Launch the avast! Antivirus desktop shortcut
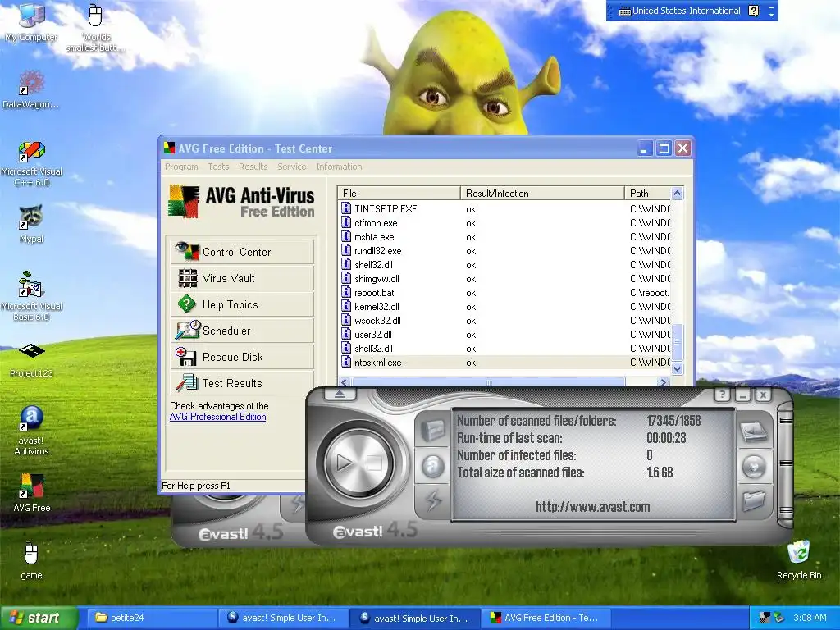 [32, 431]
